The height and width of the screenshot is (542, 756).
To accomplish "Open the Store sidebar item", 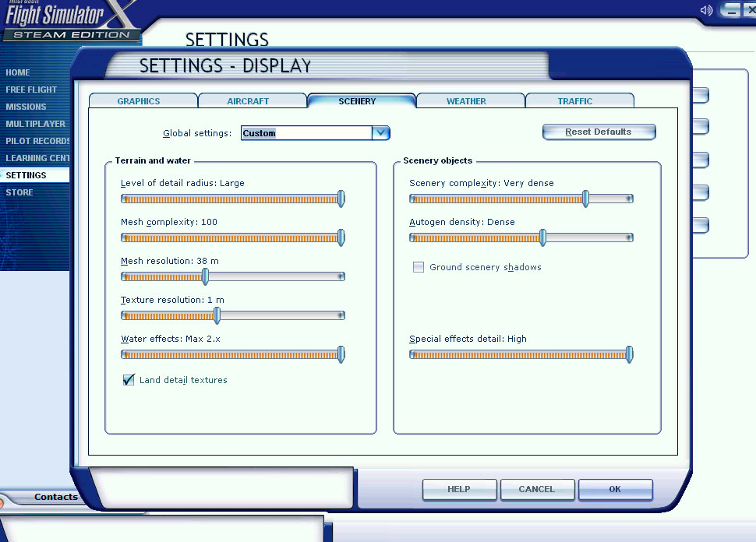I will (19, 192).
